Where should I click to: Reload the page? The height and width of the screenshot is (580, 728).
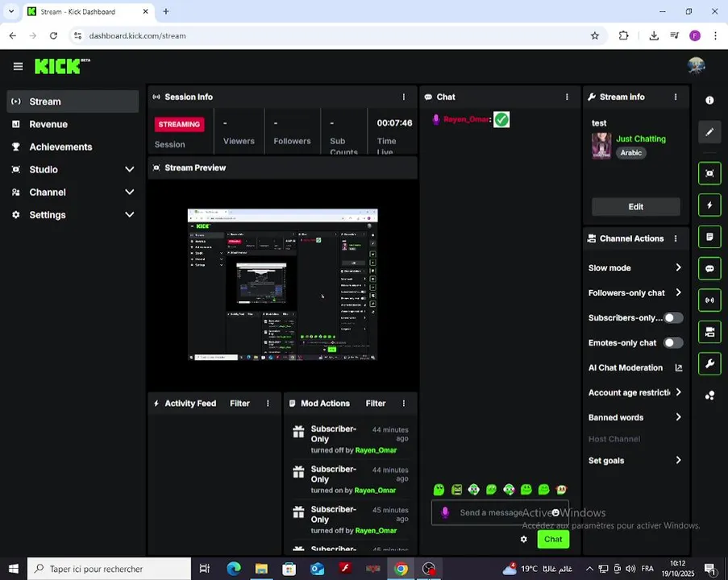(53, 35)
